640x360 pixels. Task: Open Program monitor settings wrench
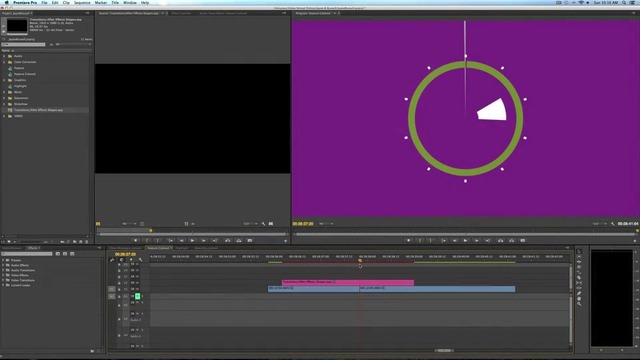click(x=613, y=224)
